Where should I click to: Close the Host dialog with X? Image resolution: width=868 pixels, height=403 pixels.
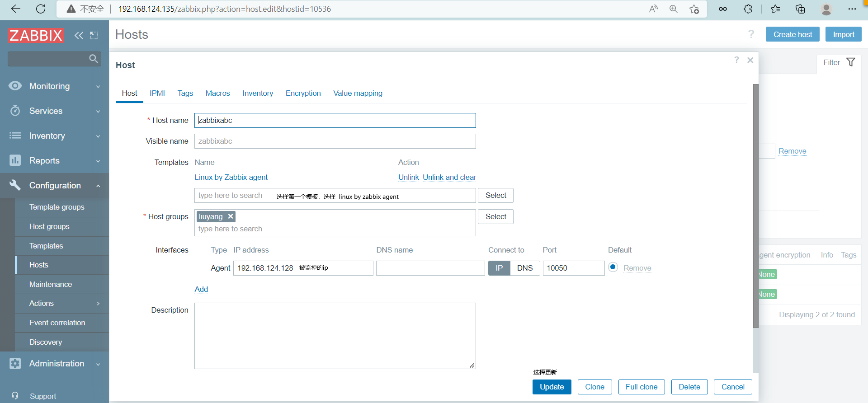pyautogui.click(x=750, y=60)
